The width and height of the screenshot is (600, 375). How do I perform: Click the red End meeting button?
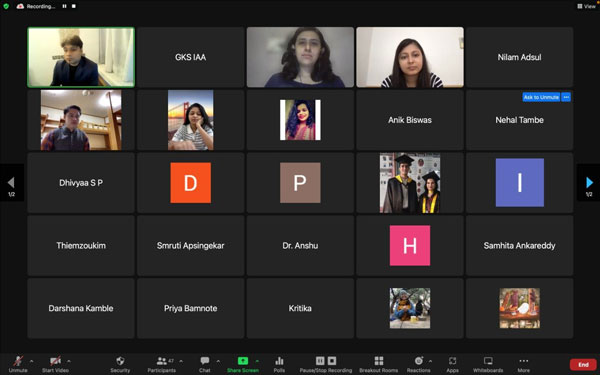583,364
